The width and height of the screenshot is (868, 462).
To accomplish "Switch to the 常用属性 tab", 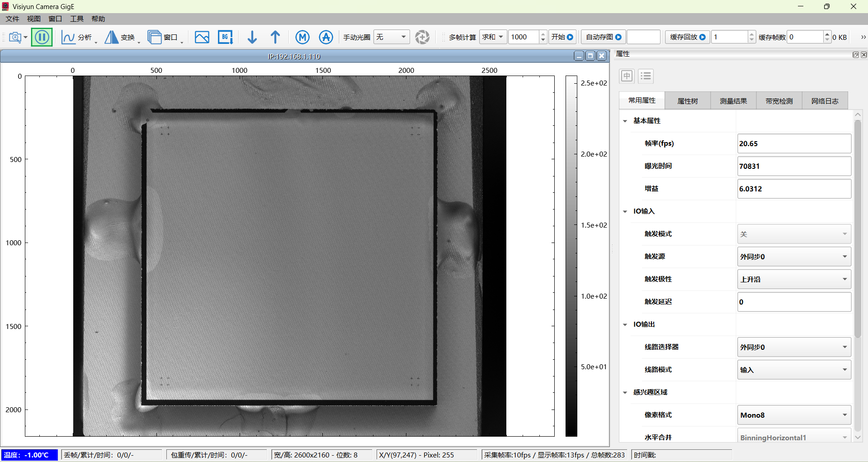I will point(642,100).
